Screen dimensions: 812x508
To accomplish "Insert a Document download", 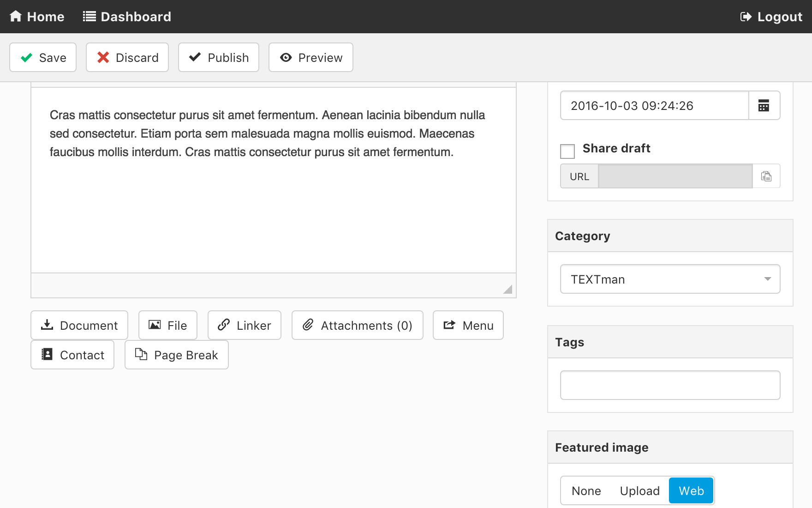I will pyautogui.click(x=79, y=326).
